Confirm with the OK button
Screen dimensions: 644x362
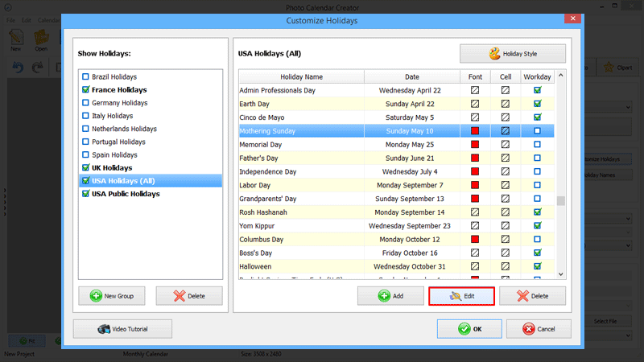469,329
